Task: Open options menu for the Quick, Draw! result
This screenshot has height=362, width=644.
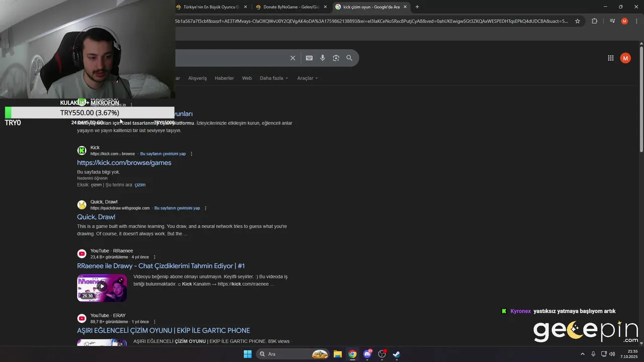Action: [205, 208]
